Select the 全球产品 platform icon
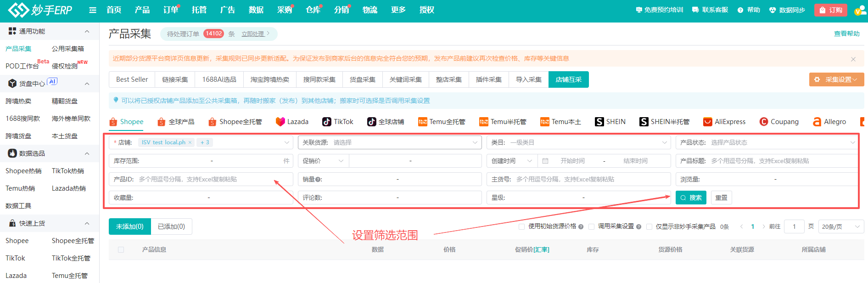This screenshot has height=283, width=868. pos(161,122)
